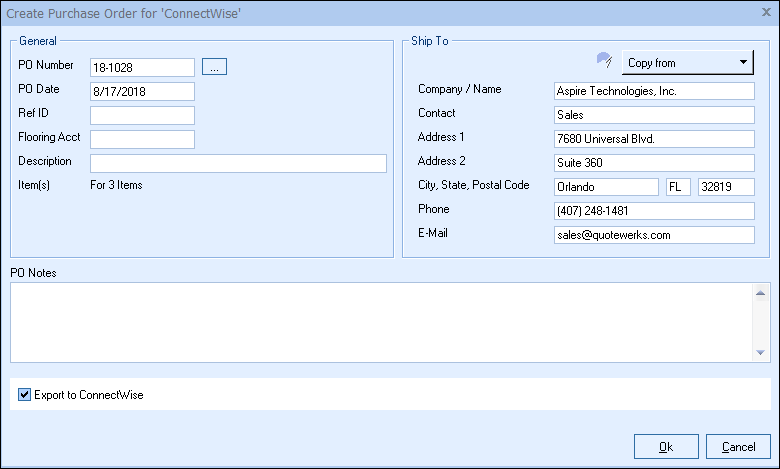Edit the Company / Name field
The height and width of the screenshot is (469, 780).
point(654,91)
